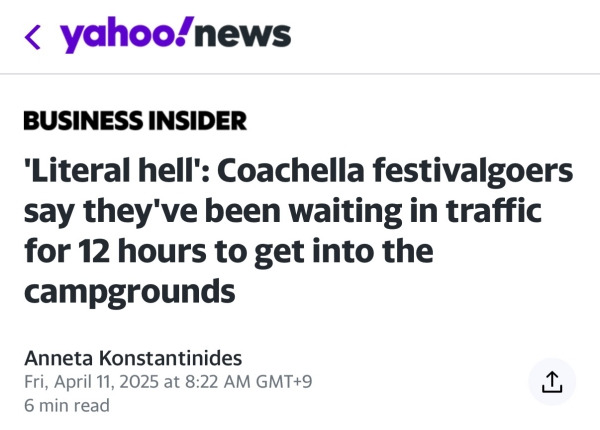Click the first name Anneta in byline

(x=58, y=358)
